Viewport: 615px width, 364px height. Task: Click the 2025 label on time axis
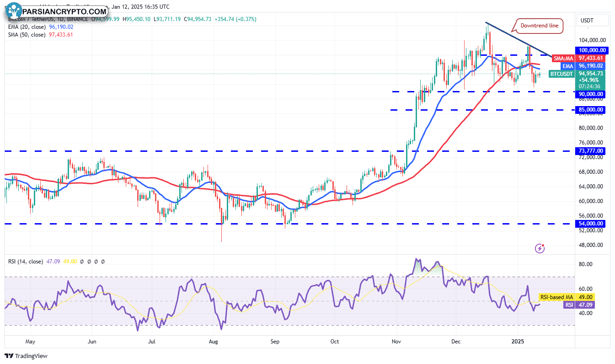pos(518,341)
